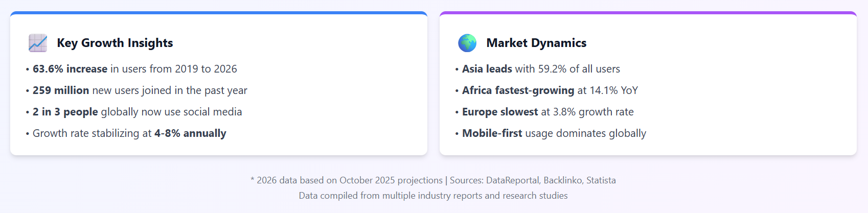This screenshot has width=868, height=213.
Task: Click the "59.2% of all users" text
Action: tap(579, 69)
